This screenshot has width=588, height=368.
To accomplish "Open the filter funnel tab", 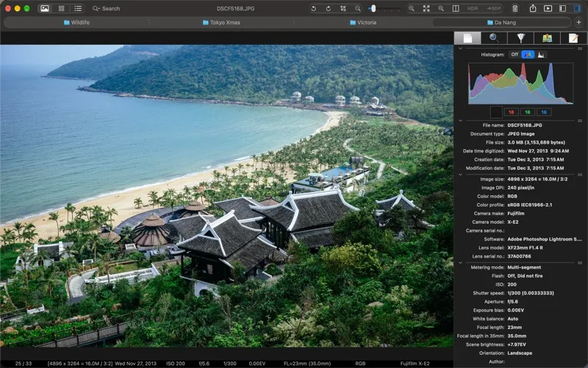I will click(520, 38).
